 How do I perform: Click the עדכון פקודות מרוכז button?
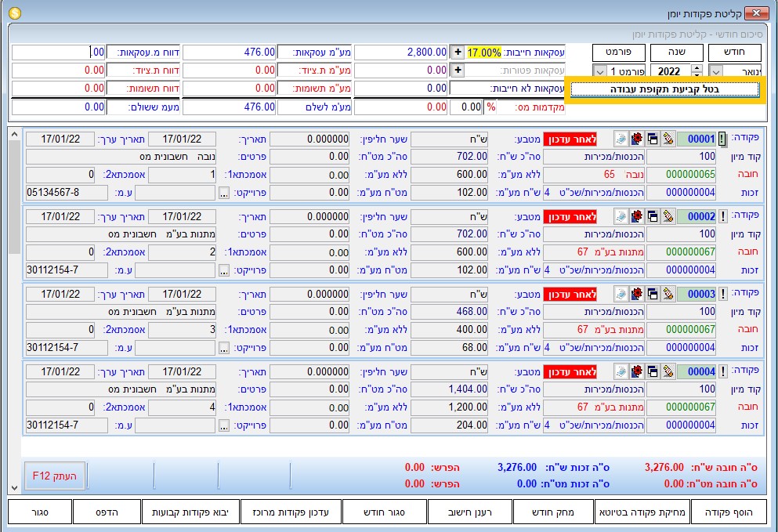point(291,512)
